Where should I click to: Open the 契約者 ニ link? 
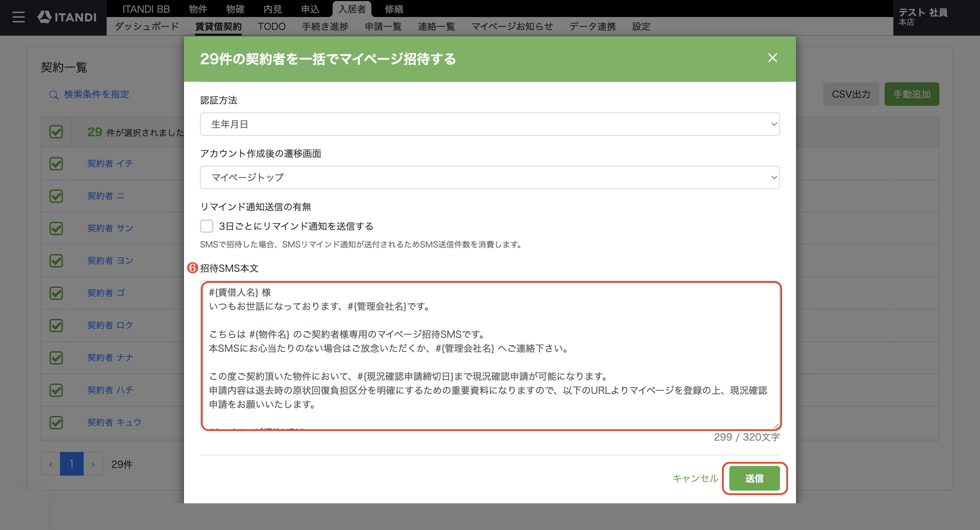106,196
